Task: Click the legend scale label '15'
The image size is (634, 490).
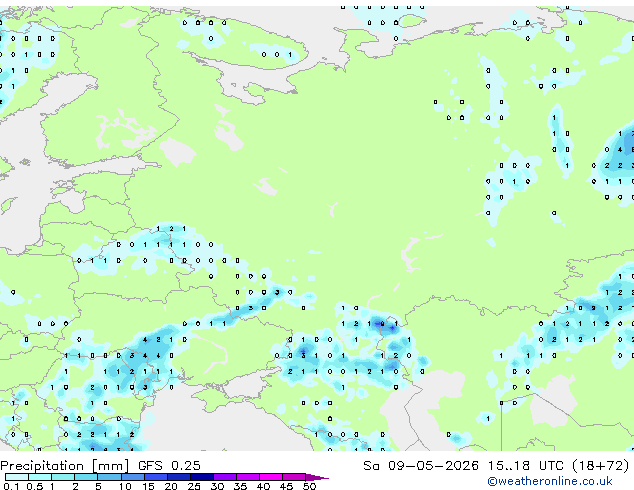Action: 148,486
